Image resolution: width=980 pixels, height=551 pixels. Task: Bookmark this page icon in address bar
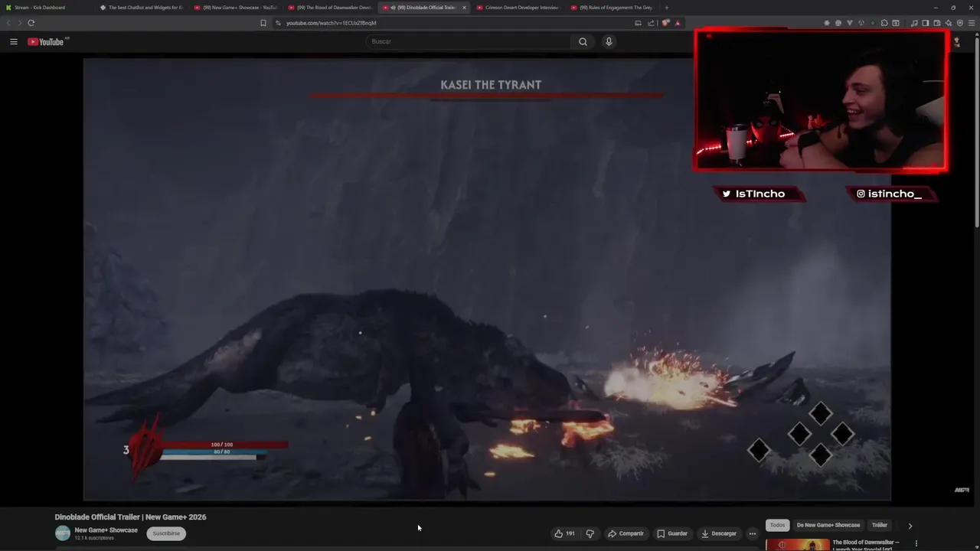pos(263,23)
